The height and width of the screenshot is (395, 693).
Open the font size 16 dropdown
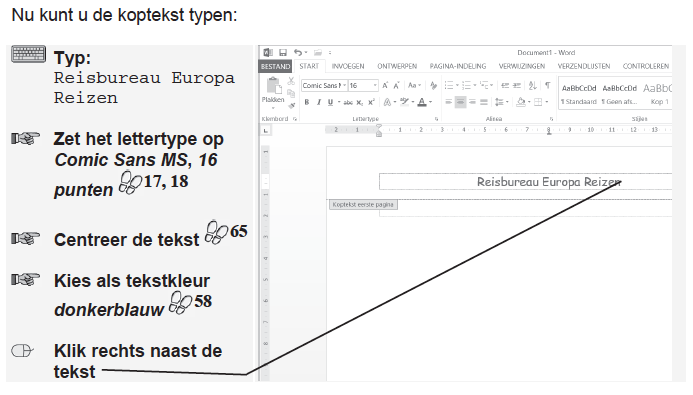[x=375, y=85]
